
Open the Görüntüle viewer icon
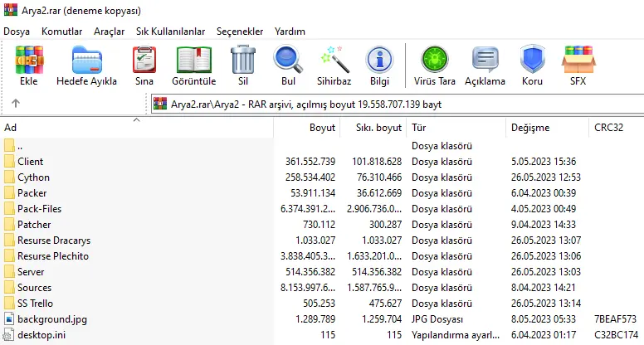pyautogui.click(x=193, y=66)
